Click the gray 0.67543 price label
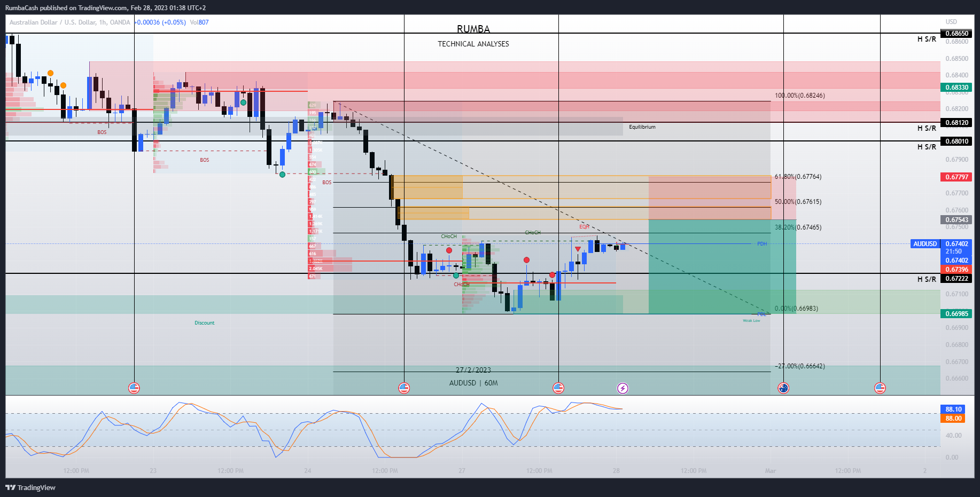Image resolution: width=980 pixels, height=497 pixels. click(x=956, y=220)
